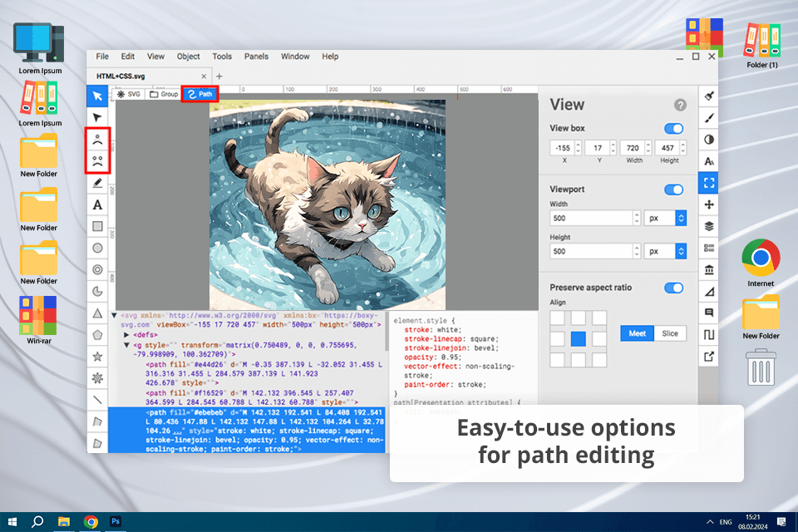Image resolution: width=798 pixels, height=532 pixels.
Task: Open the File menu
Action: pos(102,57)
